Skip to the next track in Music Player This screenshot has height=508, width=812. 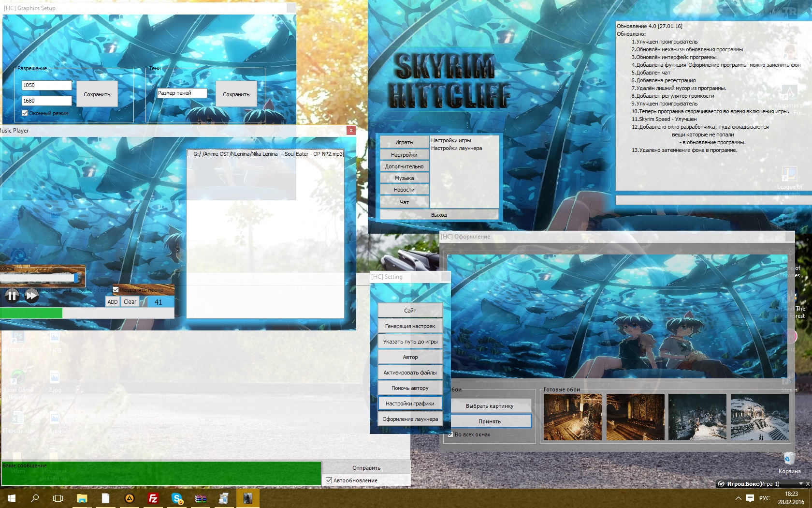[x=31, y=295]
